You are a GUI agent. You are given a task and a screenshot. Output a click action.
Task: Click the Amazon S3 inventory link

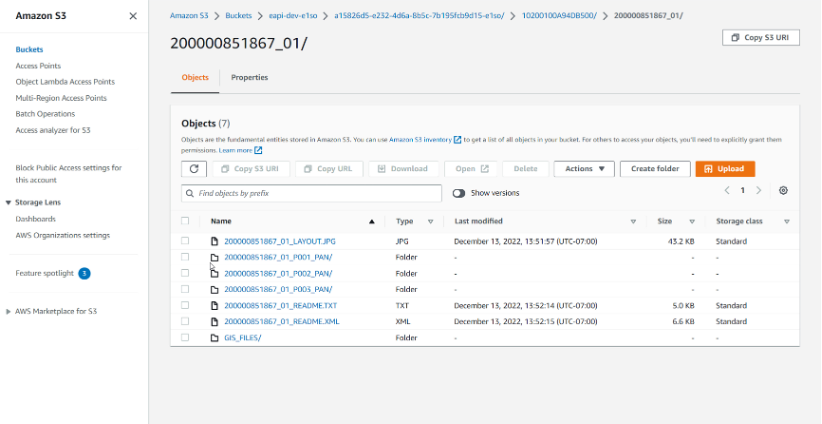click(x=420, y=140)
